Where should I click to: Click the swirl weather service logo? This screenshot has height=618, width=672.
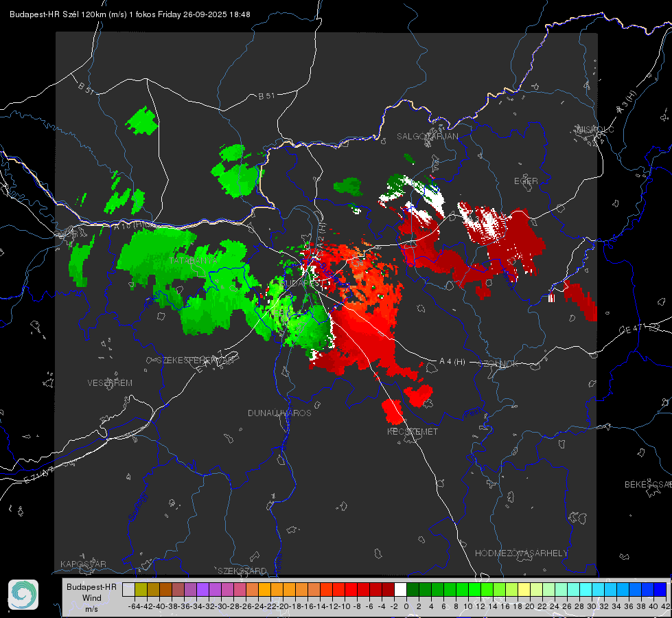tap(23, 595)
